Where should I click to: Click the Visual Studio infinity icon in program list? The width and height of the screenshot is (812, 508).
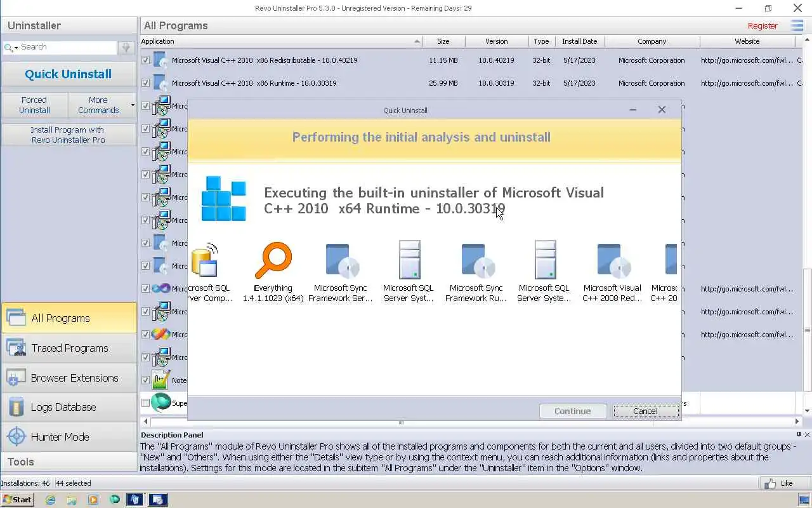pyautogui.click(x=161, y=288)
